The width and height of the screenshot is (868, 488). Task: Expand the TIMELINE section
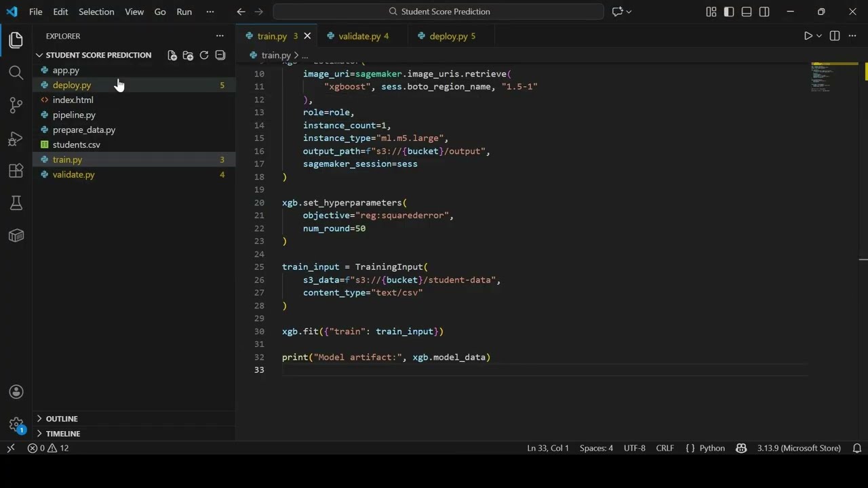(63, 434)
